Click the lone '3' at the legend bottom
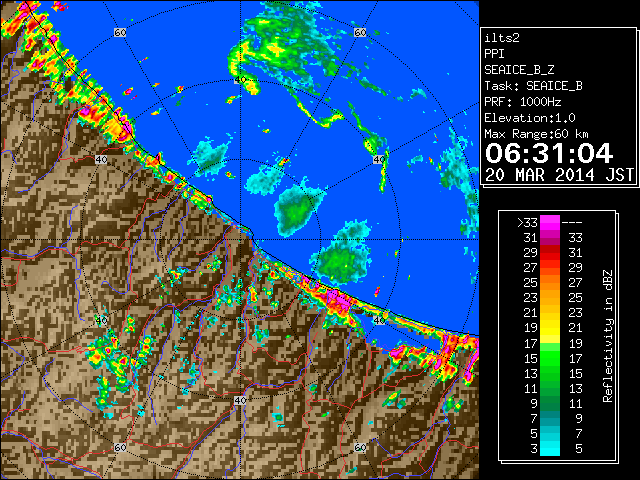This screenshot has height=480, width=640. (534, 449)
